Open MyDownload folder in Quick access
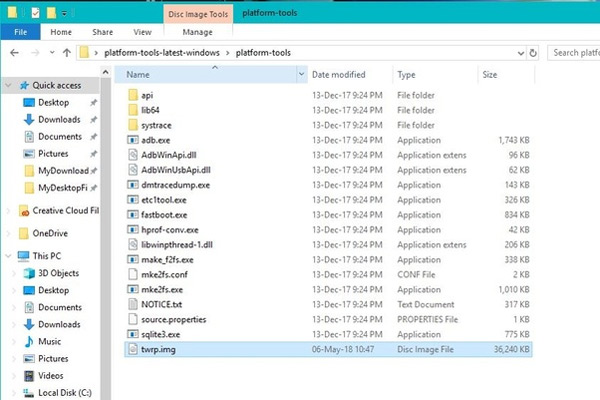Screen dimensions: 600x400 tap(63, 171)
